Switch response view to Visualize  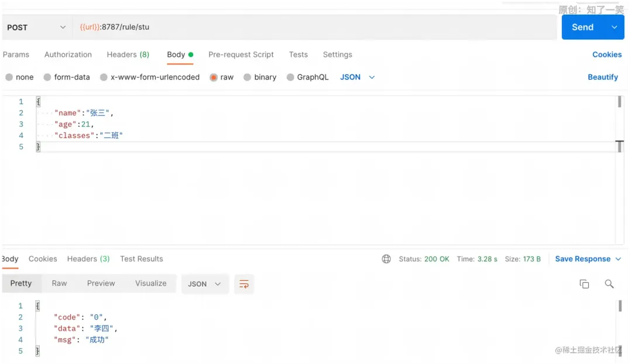151,283
